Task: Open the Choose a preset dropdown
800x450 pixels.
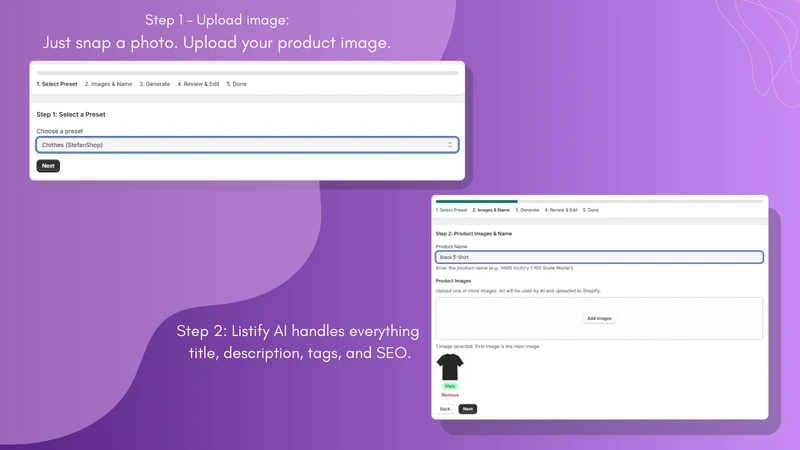Action: (x=247, y=145)
